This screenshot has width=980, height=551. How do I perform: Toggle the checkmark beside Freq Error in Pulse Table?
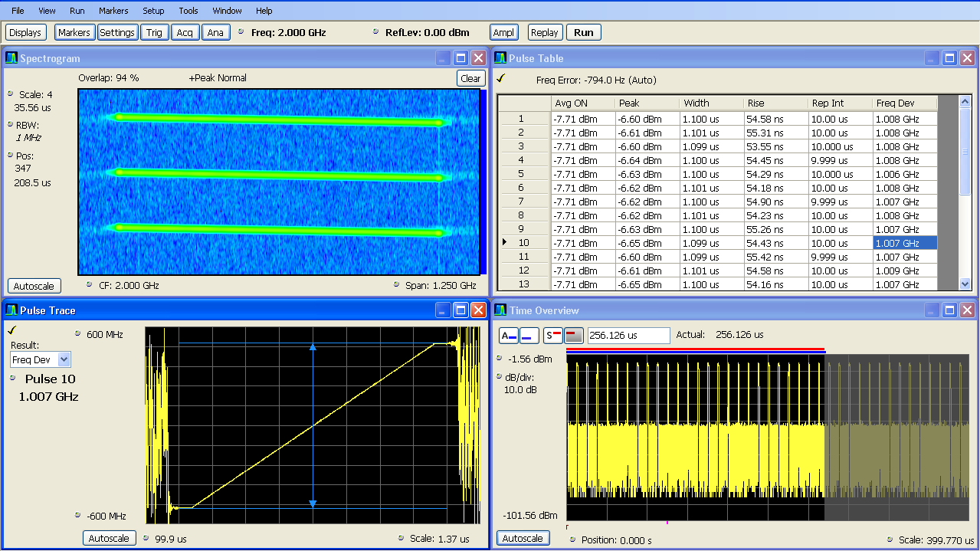pos(500,78)
